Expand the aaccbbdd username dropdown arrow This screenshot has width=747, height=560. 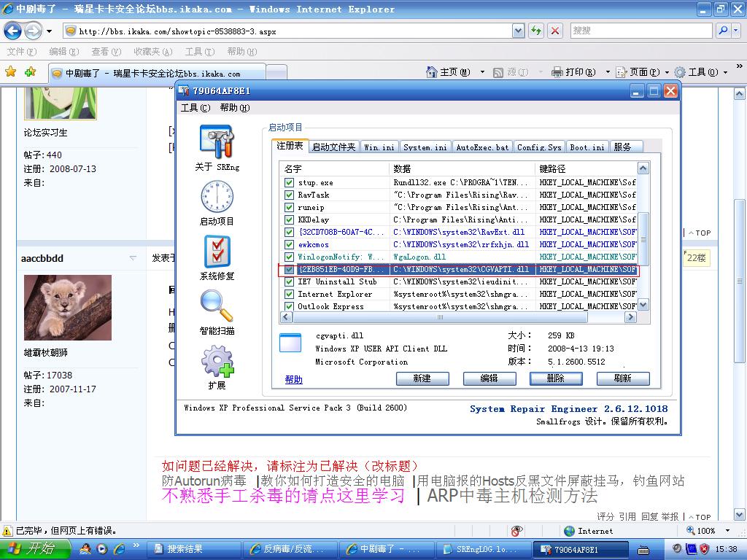[133, 258]
